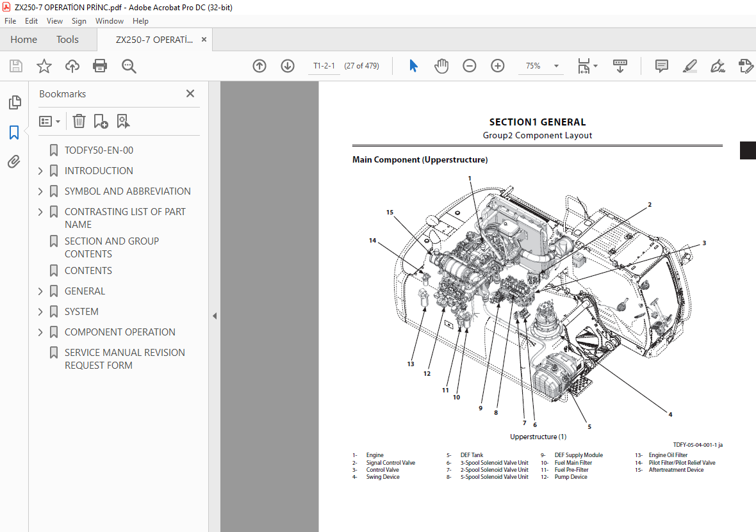Zoom out with the minus button
The width and height of the screenshot is (756, 532).
point(469,66)
